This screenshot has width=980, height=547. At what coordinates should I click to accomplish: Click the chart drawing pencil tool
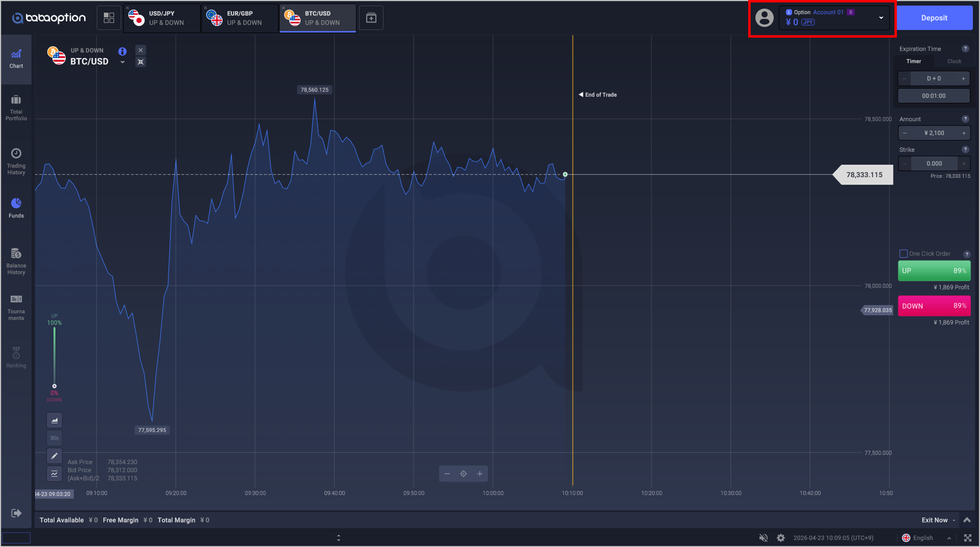tap(54, 456)
